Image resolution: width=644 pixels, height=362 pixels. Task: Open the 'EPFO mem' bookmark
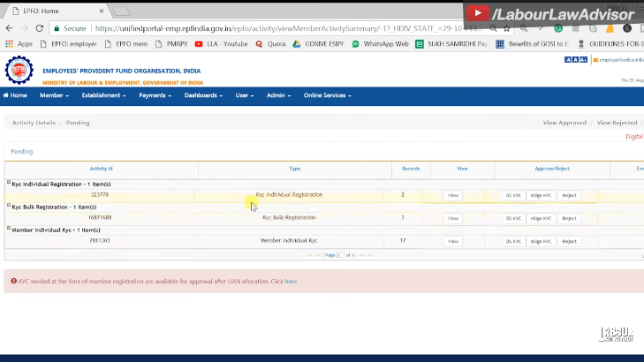(126, 43)
